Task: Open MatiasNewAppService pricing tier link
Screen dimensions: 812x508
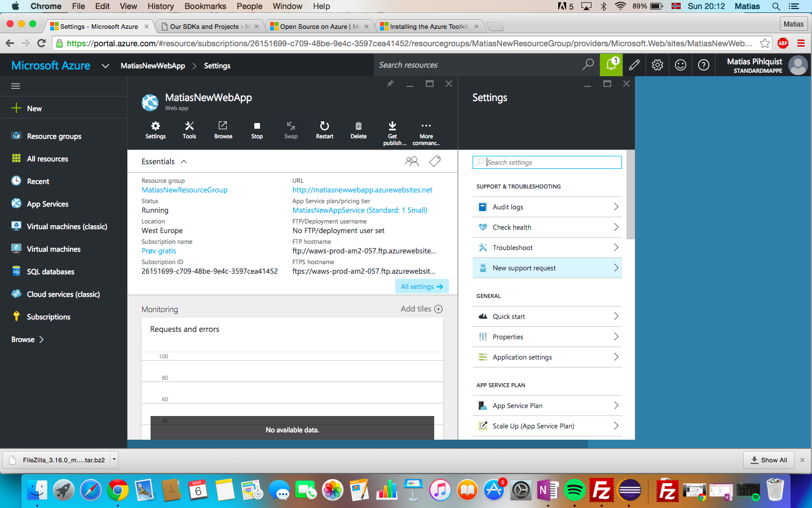Action: [x=360, y=211]
